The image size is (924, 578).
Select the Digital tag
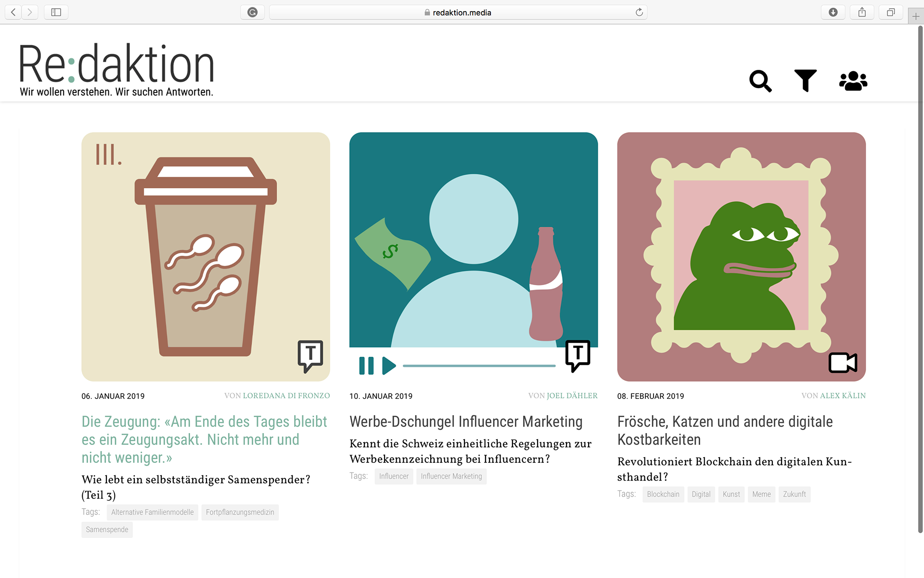tap(701, 494)
